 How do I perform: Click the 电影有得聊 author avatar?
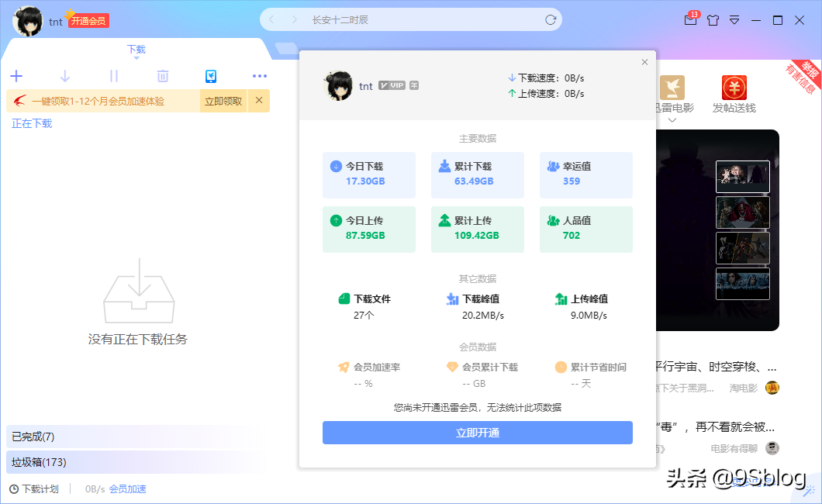(x=772, y=448)
